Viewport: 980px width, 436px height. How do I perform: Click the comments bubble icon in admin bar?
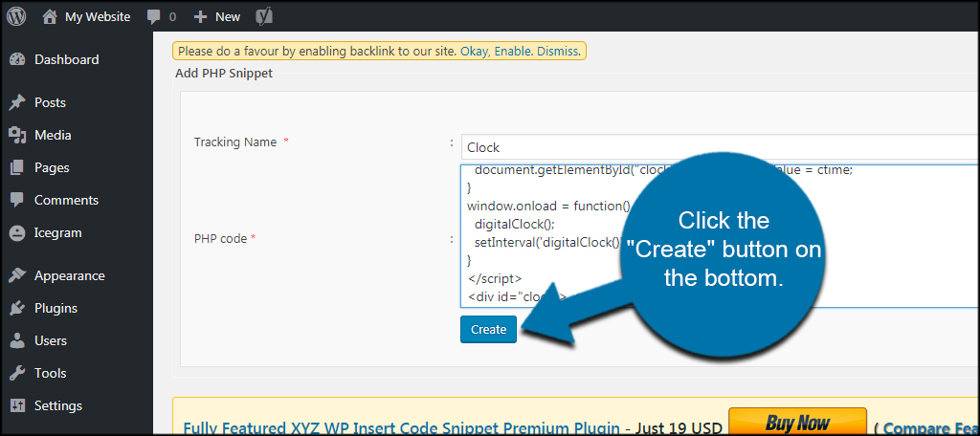154,16
